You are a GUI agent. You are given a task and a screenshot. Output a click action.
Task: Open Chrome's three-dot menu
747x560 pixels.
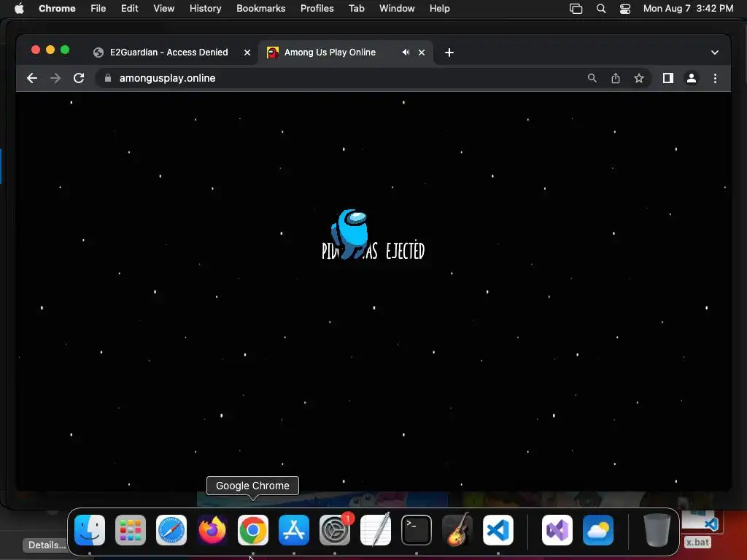(715, 78)
